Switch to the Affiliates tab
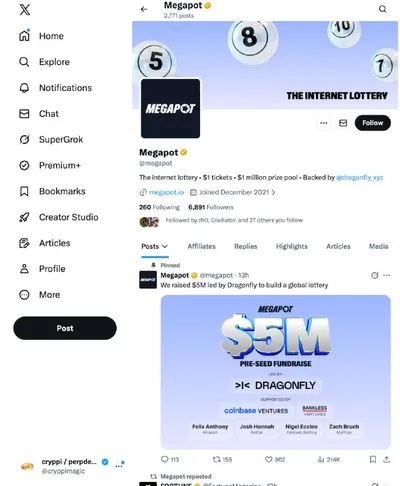The image size is (400, 486). (202, 246)
